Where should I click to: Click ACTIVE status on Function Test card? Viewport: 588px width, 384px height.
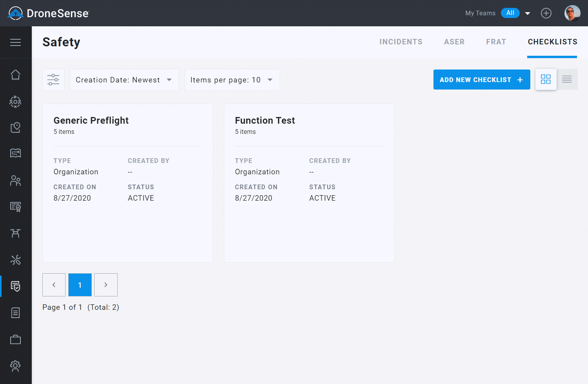coord(322,198)
